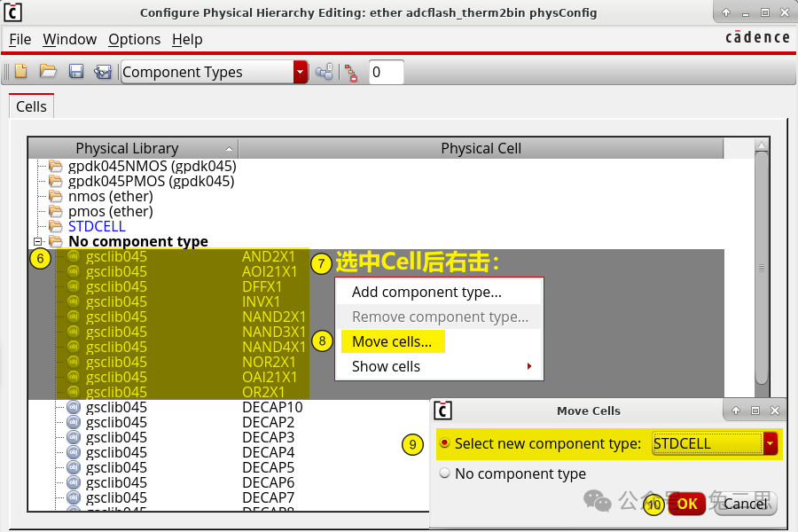Click the Cadence logo icon in the Move Cells title bar

pyautogui.click(x=442, y=411)
